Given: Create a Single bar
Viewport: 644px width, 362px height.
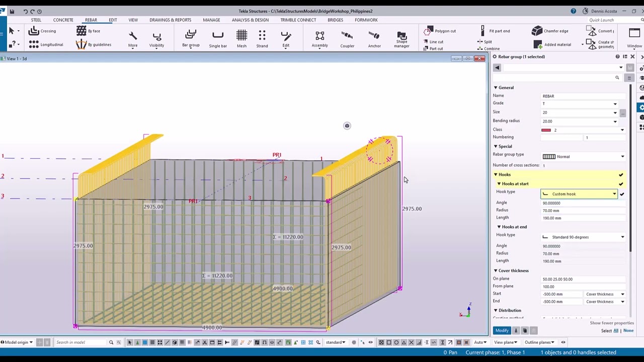Looking at the screenshot, I should pyautogui.click(x=218, y=39).
